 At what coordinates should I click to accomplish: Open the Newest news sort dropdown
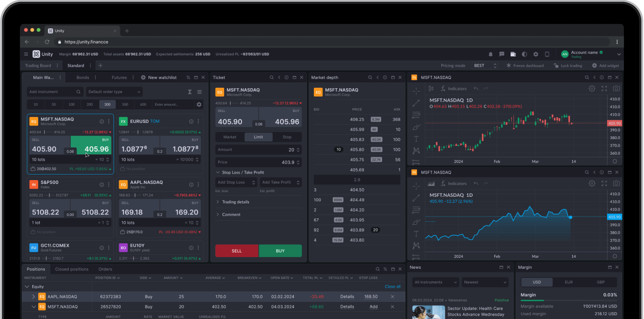pos(485,282)
